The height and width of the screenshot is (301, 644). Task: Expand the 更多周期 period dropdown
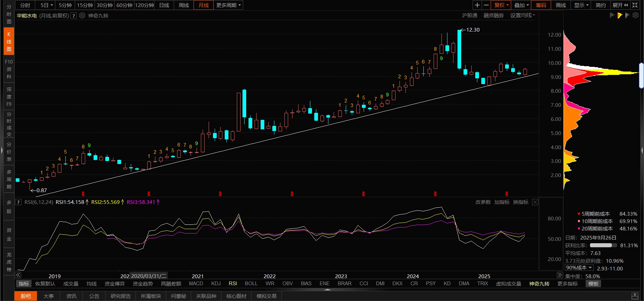pos(228,5)
